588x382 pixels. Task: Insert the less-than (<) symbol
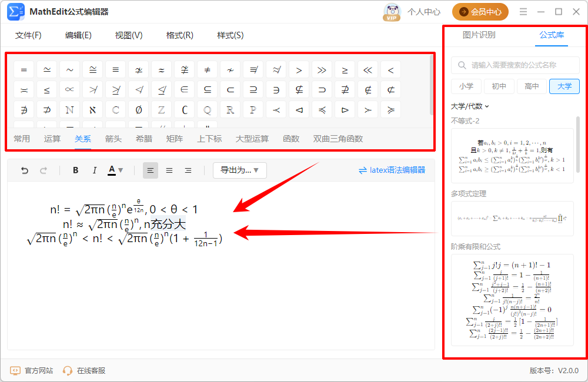point(391,70)
